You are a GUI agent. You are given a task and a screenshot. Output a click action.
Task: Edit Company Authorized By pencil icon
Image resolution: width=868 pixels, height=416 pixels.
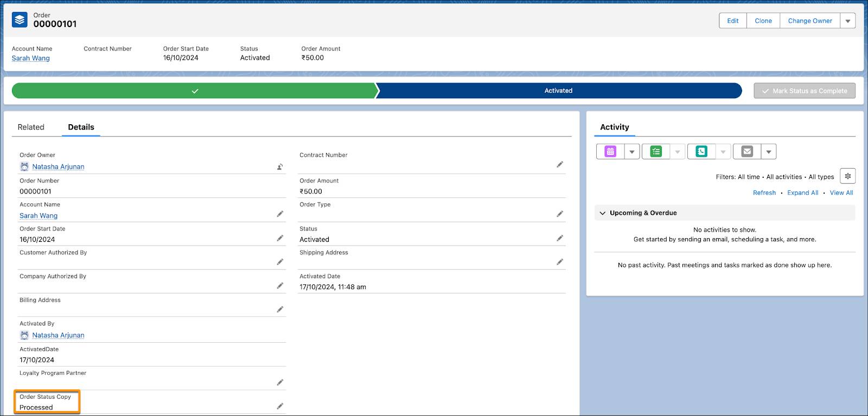click(x=280, y=286)
